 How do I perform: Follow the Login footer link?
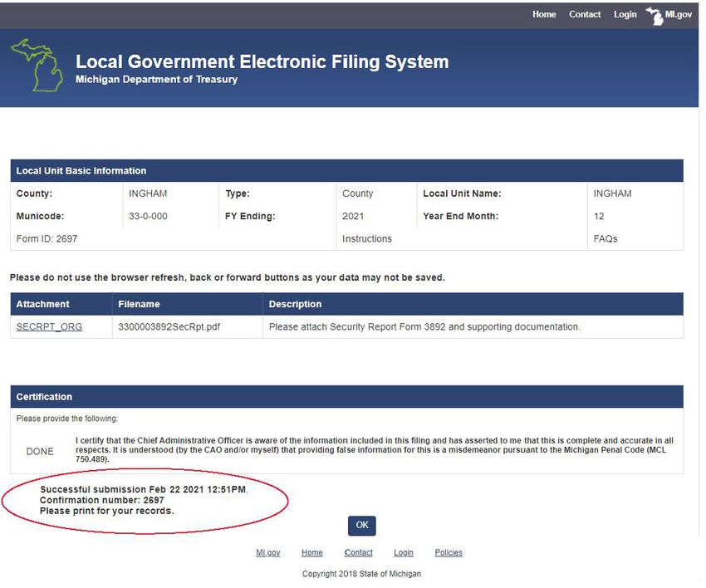(x=404, y=552)
